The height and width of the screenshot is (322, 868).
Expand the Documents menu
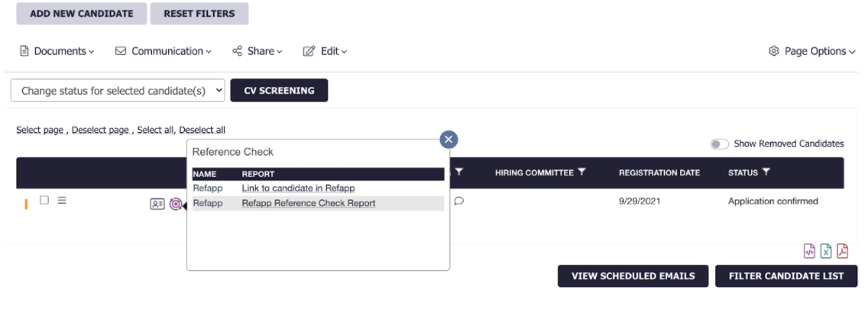point(57,51)
